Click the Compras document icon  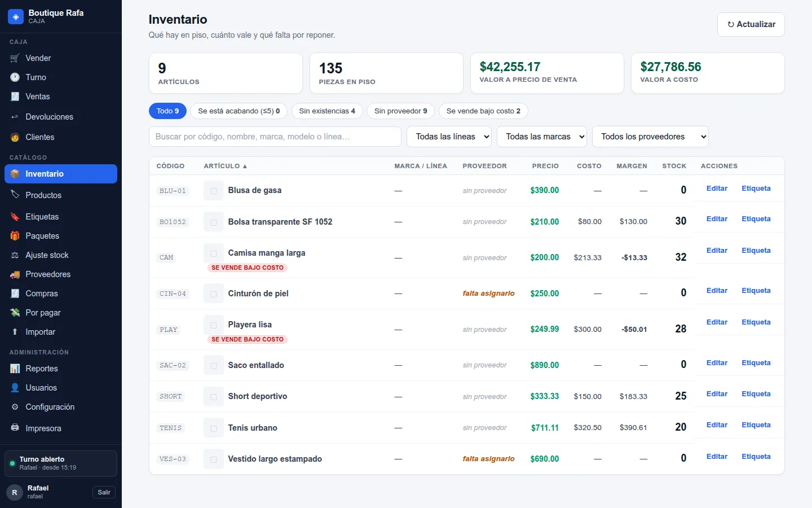(15, 294)
